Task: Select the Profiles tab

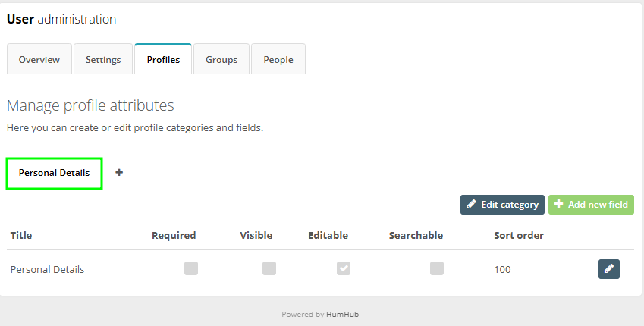Action: (163, 60)
